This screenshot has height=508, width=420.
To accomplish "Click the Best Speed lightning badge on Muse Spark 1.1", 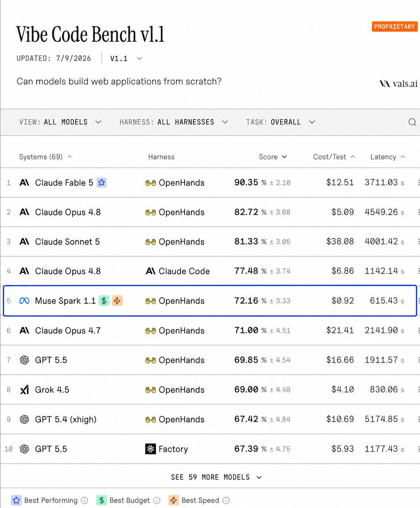I will 117,301.
